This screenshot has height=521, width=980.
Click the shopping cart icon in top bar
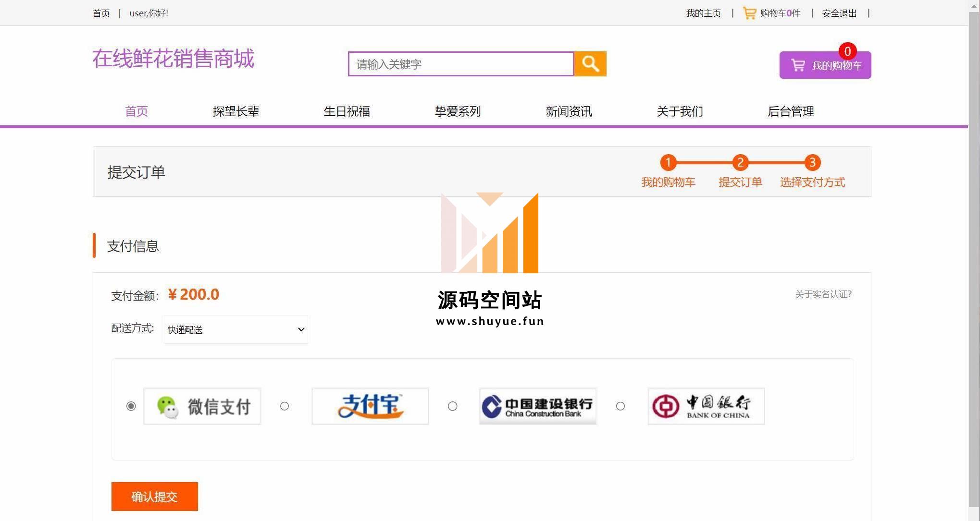(x=749, y=13)
